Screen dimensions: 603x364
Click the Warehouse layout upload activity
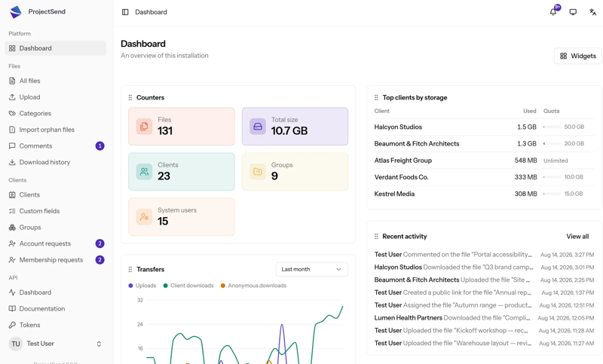coord(484,343)
